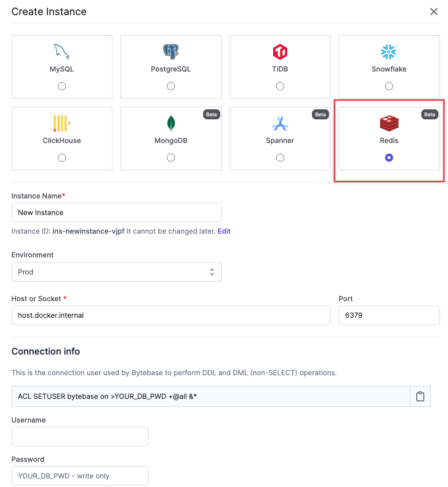Select the PostgreSQL radio button
This screenshot has width=448, height=487.
(x=171, y=86)
